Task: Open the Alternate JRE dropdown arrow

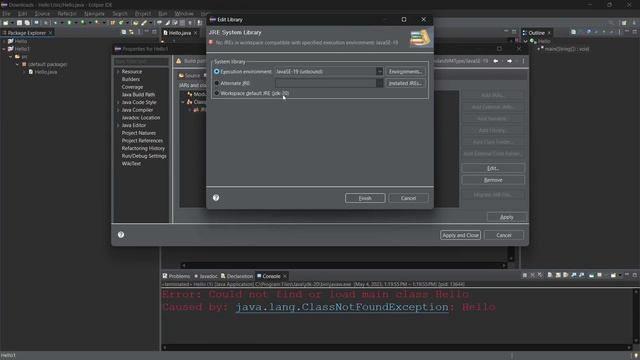Action: click(x=379, y=83)
